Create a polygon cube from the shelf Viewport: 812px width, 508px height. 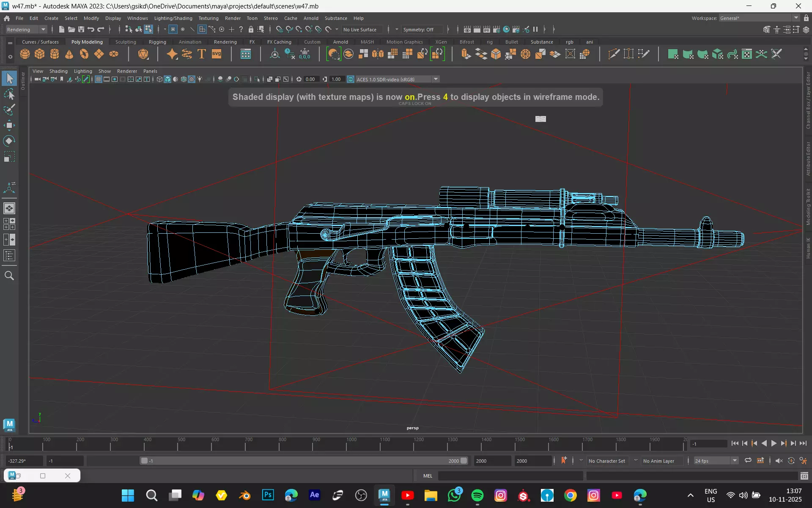point(40,54)
